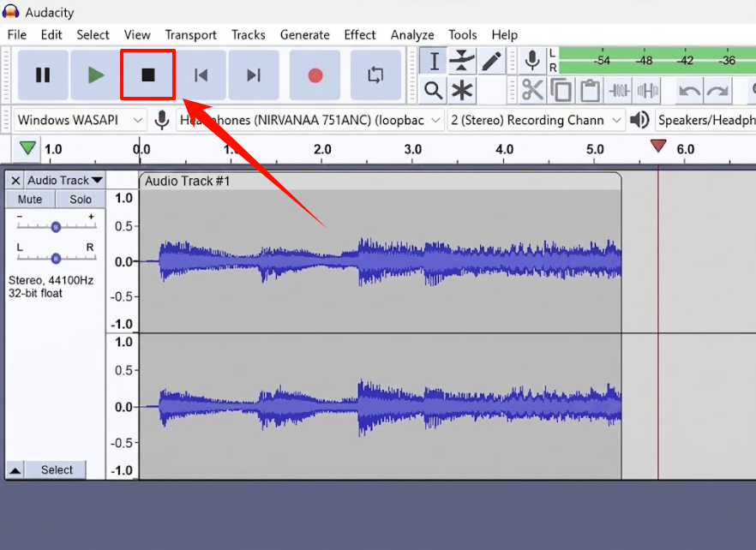Viewport: 756px width, 550px height.
Task: Click timeline ruler at 3.0 seconds
Action: (413, 149)
